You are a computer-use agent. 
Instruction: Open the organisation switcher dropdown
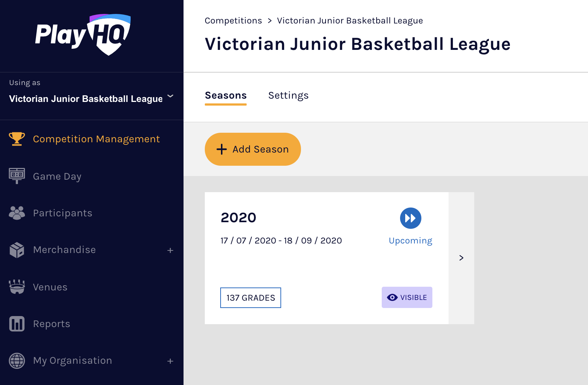tap(170, 96)
